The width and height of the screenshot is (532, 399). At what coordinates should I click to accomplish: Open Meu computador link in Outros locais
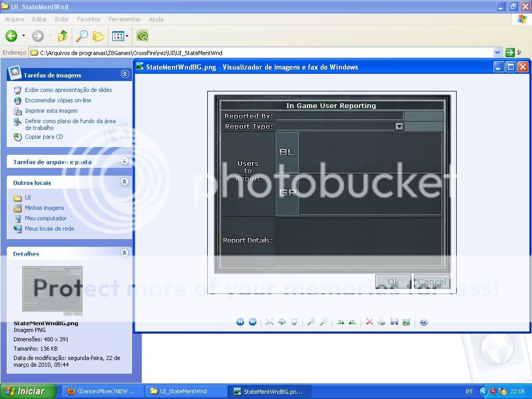click(x=46, y=218)
